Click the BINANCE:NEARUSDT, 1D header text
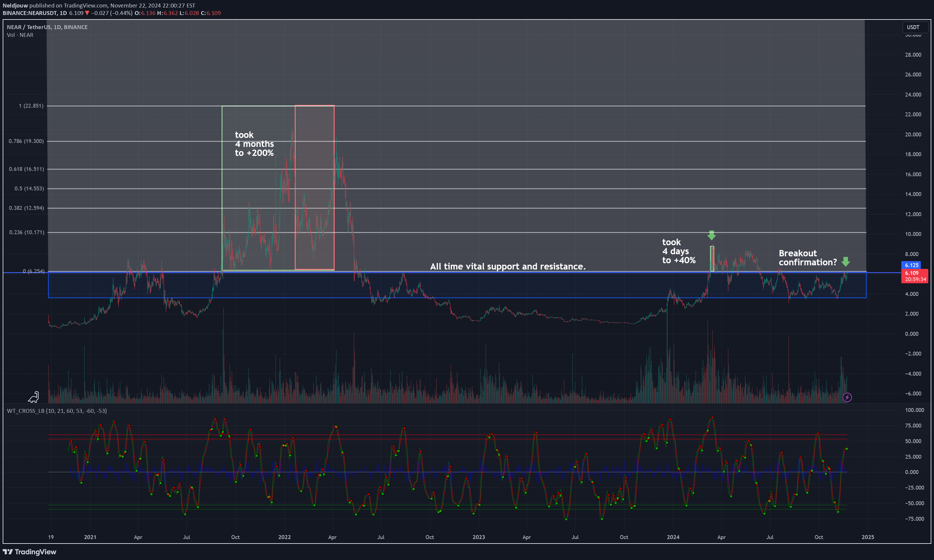Image resolution: width=934 pixels, height=560 pixels. click(35, 13)
